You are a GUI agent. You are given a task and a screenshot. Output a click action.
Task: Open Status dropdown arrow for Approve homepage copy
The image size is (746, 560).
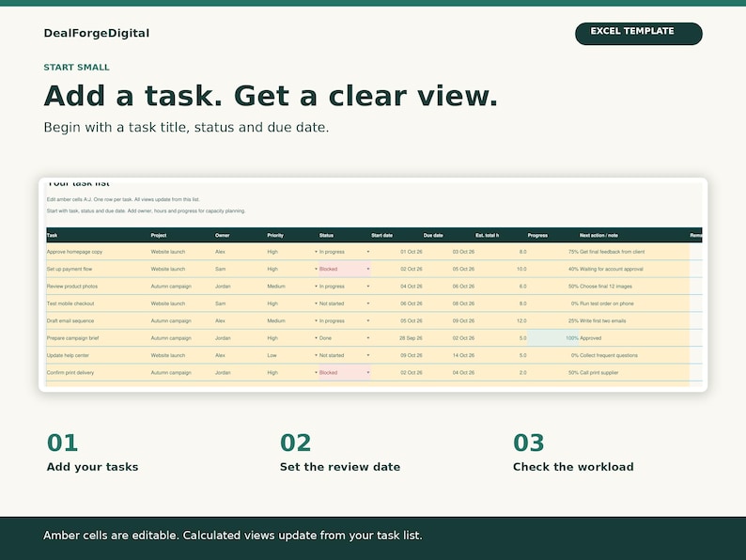367,252
